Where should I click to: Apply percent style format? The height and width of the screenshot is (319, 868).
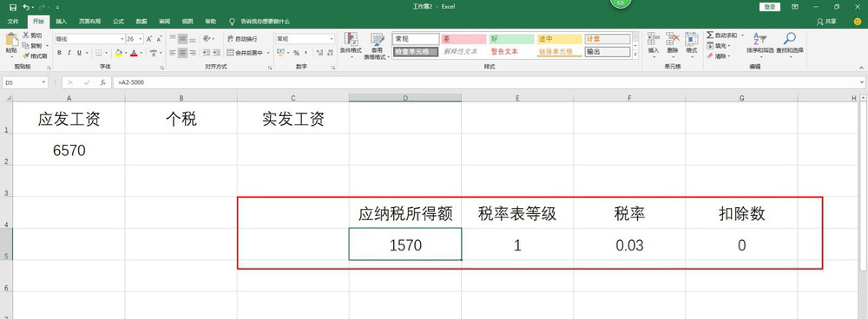coord(296,53)
